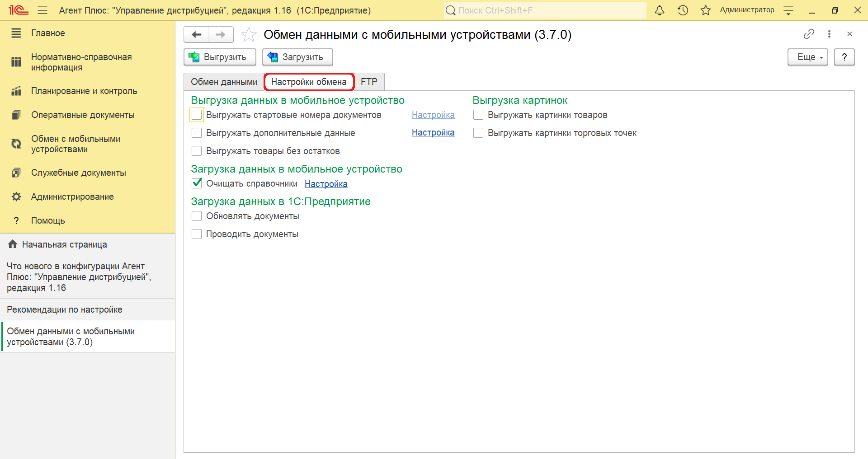The width and height of the screenshot is (868, 459).
Task: Click the Главное section icon
Action: click(16, 33)
